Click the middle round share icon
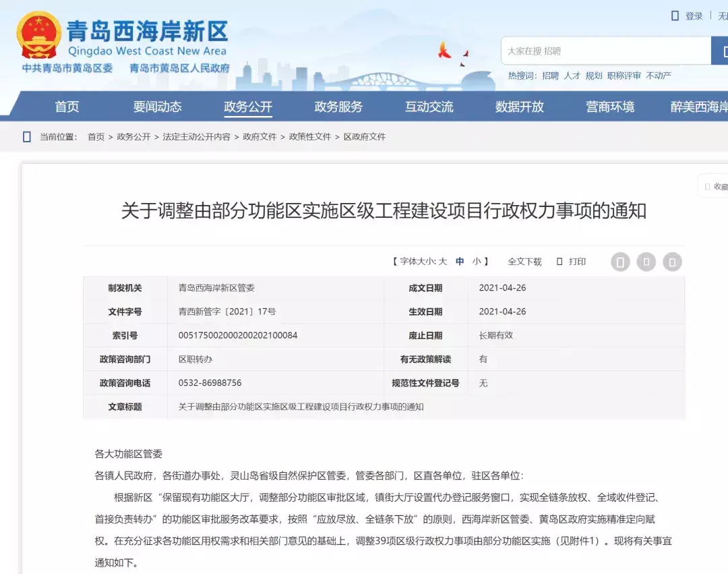This screenshot has width=728, height=574. click(646, 262)
